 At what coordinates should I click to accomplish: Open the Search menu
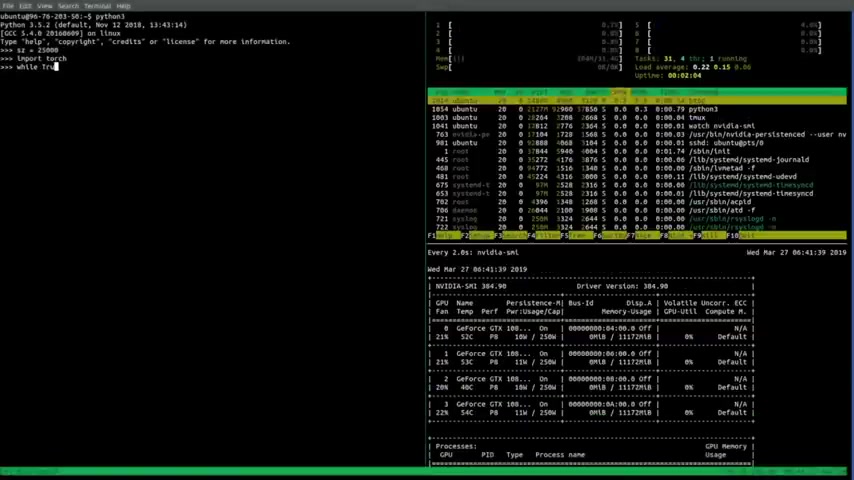tap(68, 6)
